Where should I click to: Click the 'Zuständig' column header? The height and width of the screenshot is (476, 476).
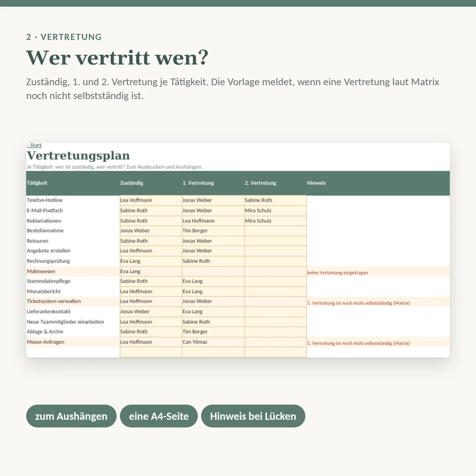coord(132,183)
